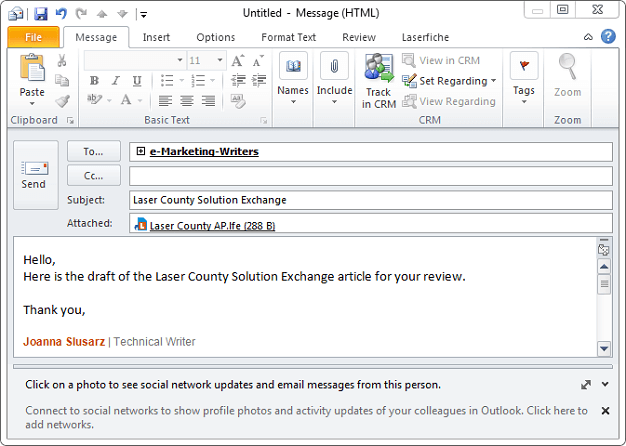Open the Paste dropdown arrow
This screenshot has height=446, width=626.
click(x=32, y=104)
